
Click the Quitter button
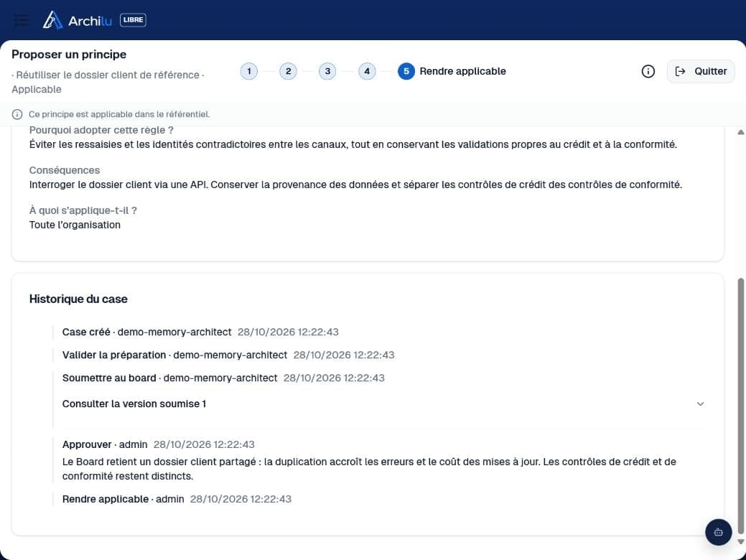pyautogui.click(x=701, y=71)
